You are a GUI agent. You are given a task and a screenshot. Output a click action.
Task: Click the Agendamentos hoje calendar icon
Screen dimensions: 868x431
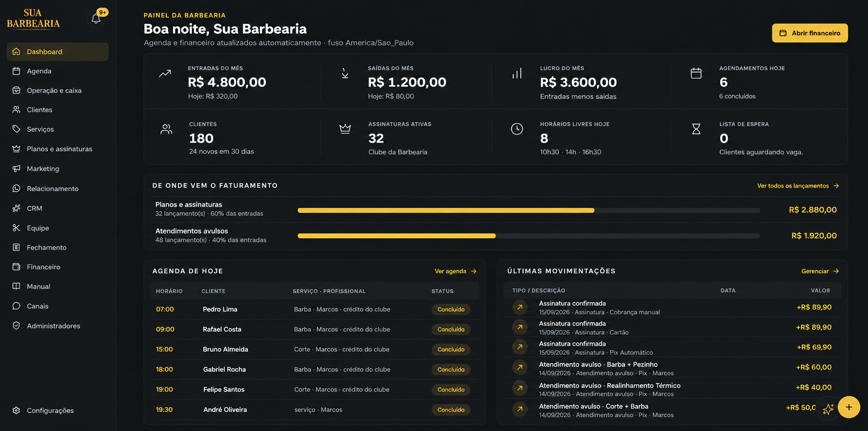pos(696,73)
